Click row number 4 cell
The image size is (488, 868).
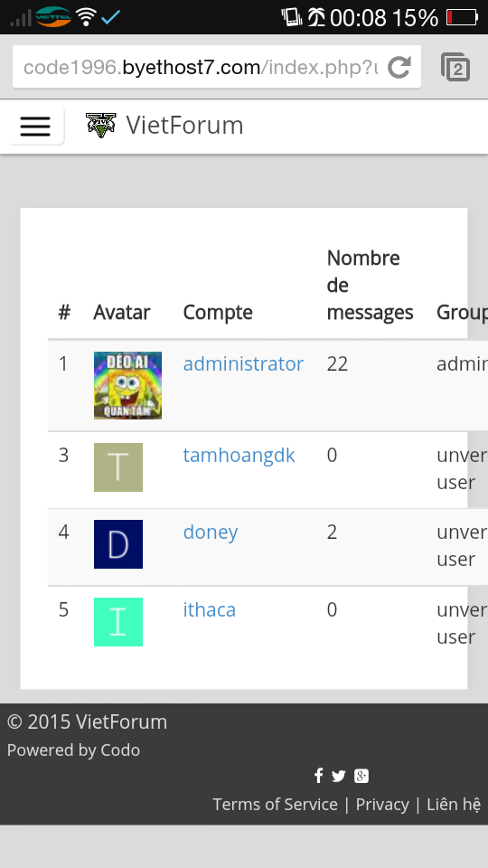pos(63,532)
